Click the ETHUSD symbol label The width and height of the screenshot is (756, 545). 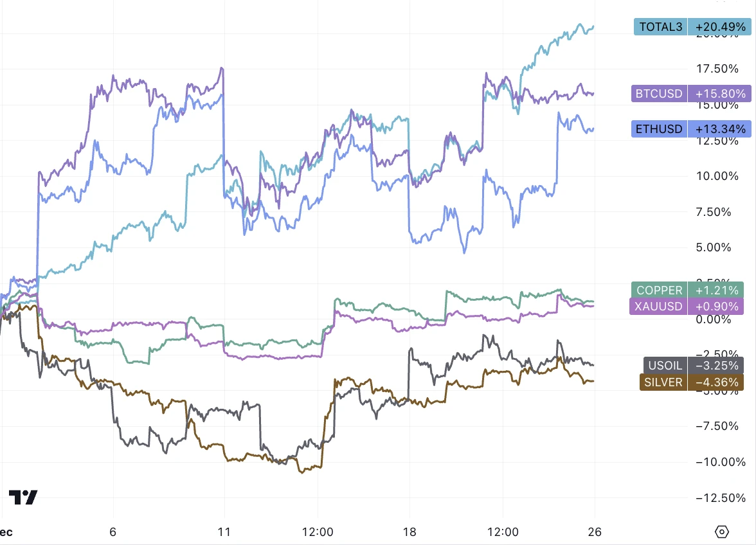click(x=659, y=129)
